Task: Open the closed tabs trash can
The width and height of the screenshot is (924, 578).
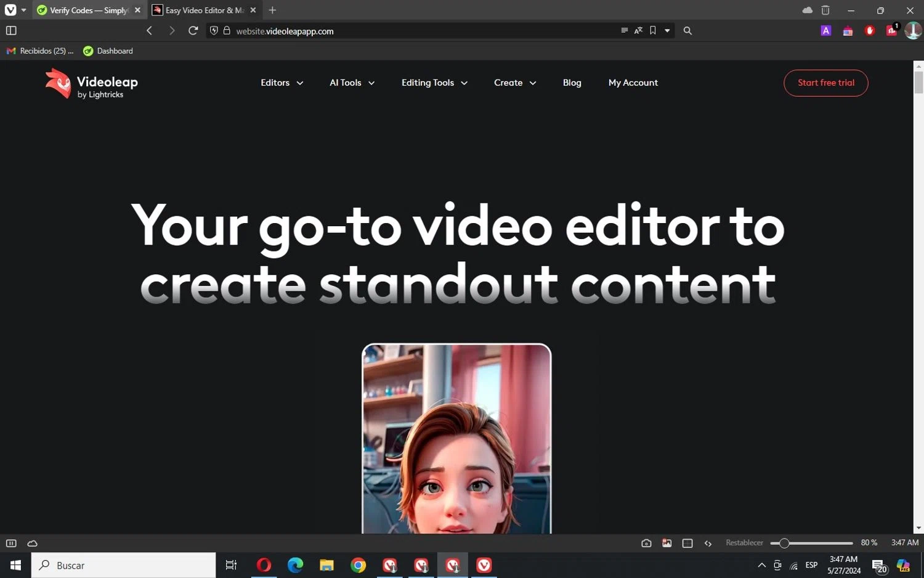Action: point(825,10)
